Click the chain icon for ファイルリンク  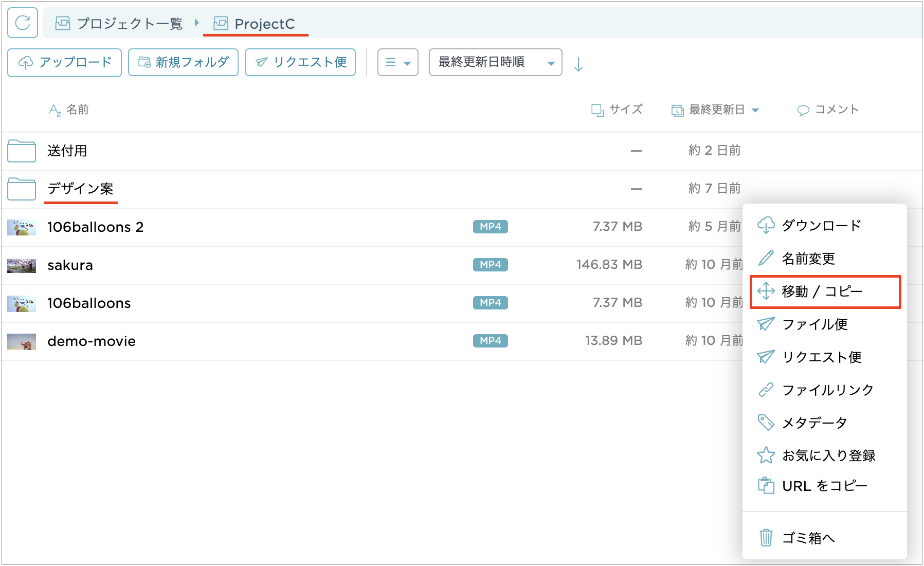coord(766,390)
